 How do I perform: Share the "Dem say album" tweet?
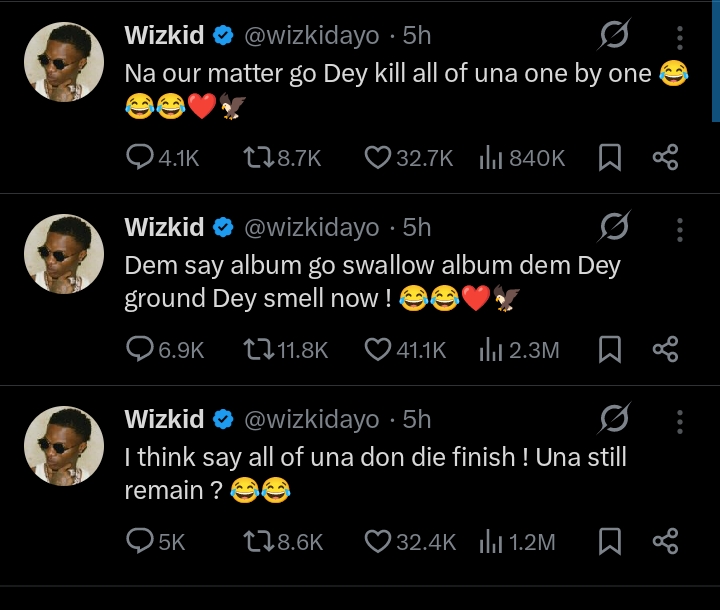click(x=665, y=349)
